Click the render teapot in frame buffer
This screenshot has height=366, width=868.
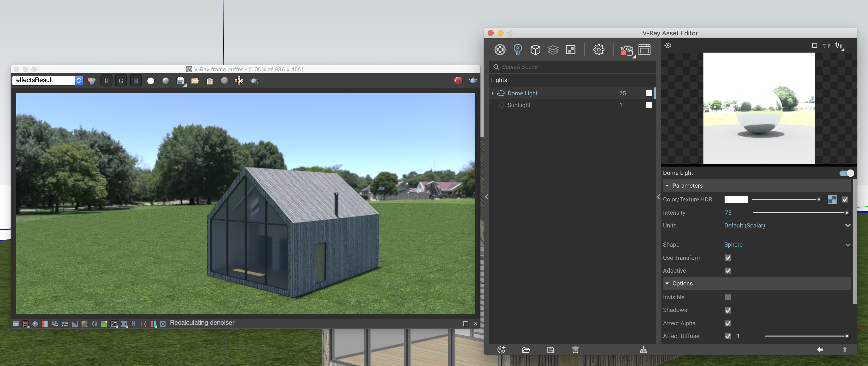pyautogui.click(x=473, y=80)
